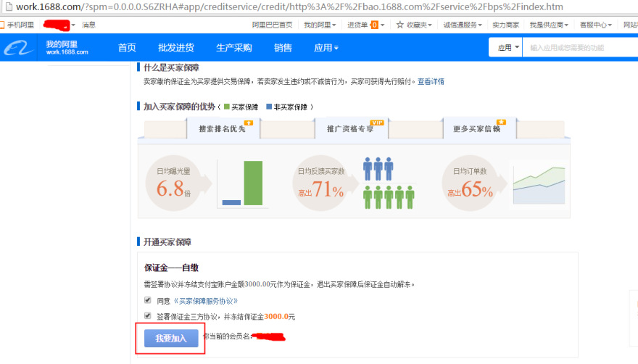Uncheck 同意买家保障服务协议 checkbox
Image resolution: width=638 pixels, height=364 pixels.
(148, 300)
